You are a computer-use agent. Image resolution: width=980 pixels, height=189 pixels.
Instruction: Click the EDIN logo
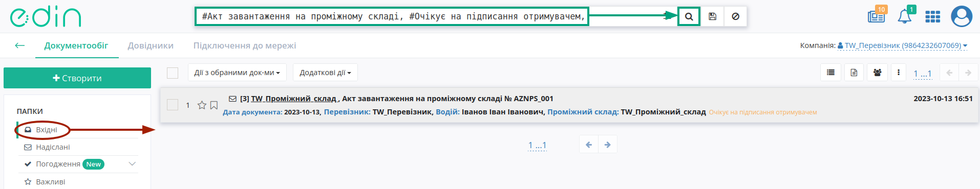(x=46, y=17)
